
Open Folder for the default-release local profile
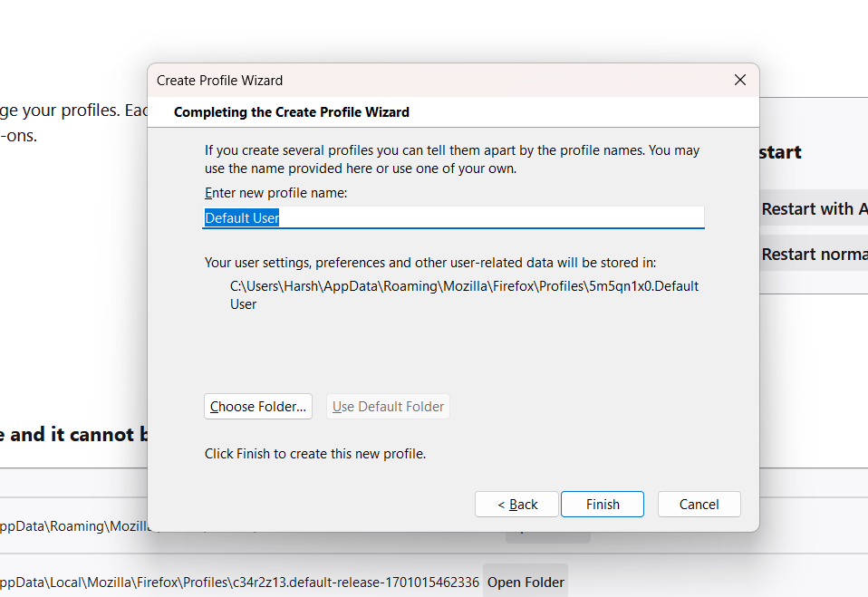pos(526,582)
